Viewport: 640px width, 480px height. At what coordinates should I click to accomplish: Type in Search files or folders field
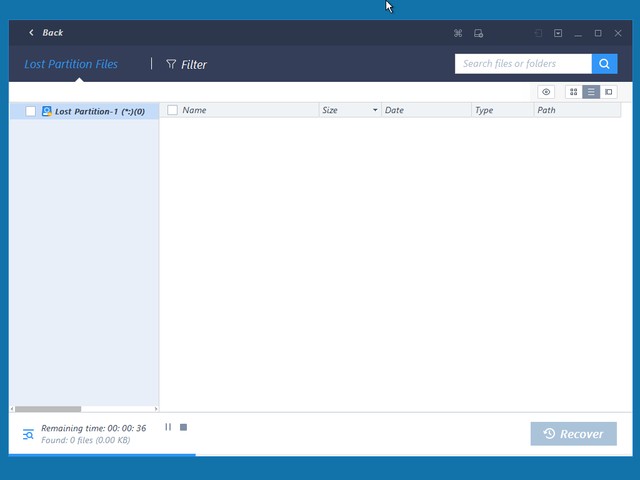[523, 64]
